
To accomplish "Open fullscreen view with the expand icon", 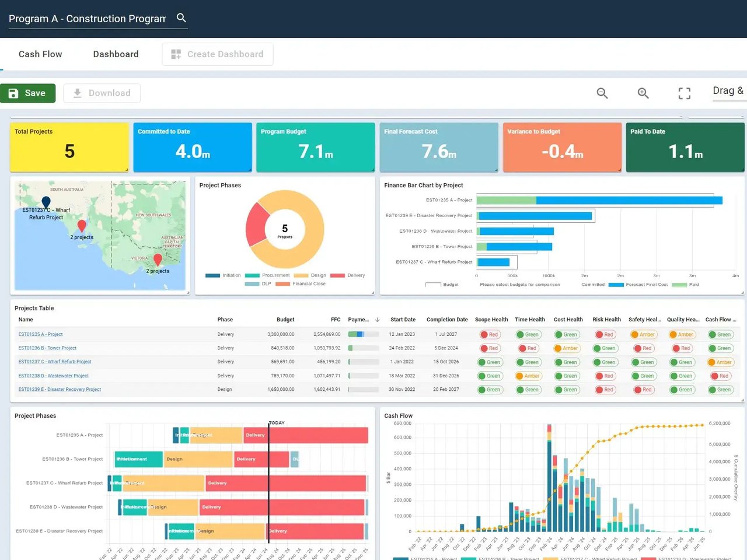I will (x=685, y=93).
